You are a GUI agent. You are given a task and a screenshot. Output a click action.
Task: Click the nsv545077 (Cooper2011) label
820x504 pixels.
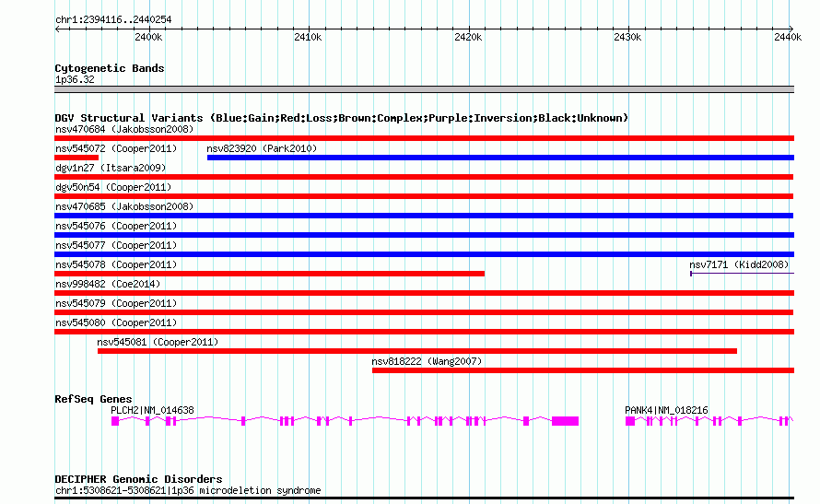click(x=116, y=245)
